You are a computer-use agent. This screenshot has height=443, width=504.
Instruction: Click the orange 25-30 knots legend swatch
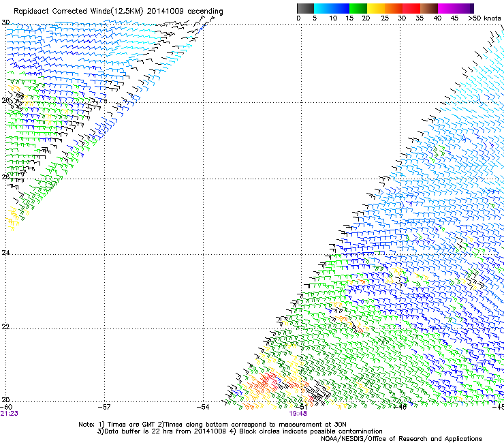point(394,8)
